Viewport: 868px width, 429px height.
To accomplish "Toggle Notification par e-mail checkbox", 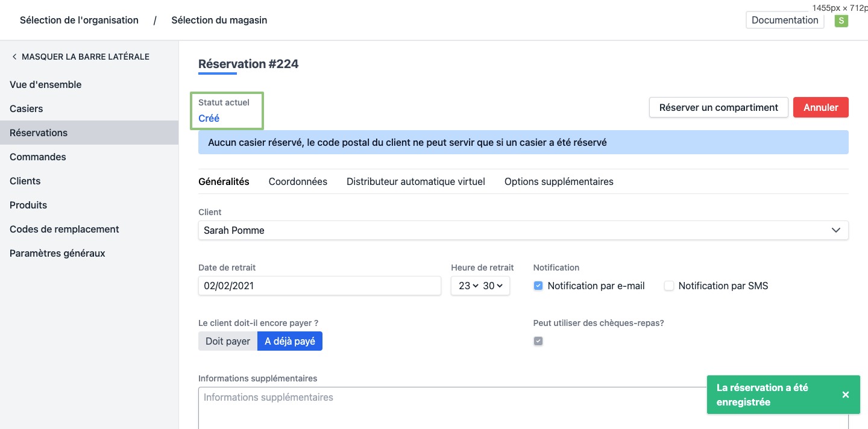I will tap(538, 286).
